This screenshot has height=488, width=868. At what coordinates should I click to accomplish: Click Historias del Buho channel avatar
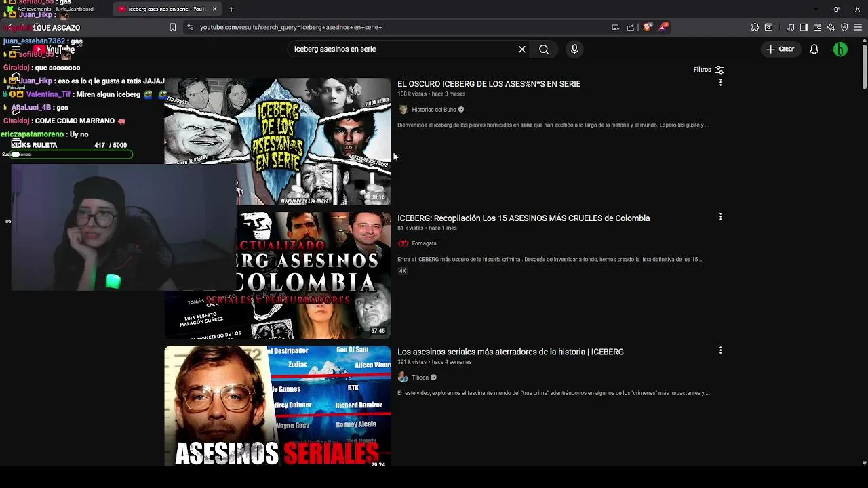point(403,110)
